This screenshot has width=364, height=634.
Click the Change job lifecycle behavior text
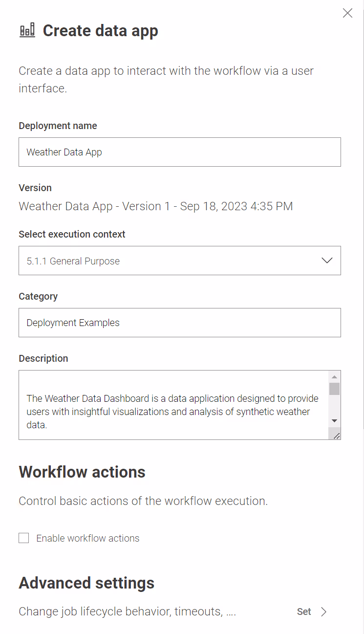coord(127,612)
